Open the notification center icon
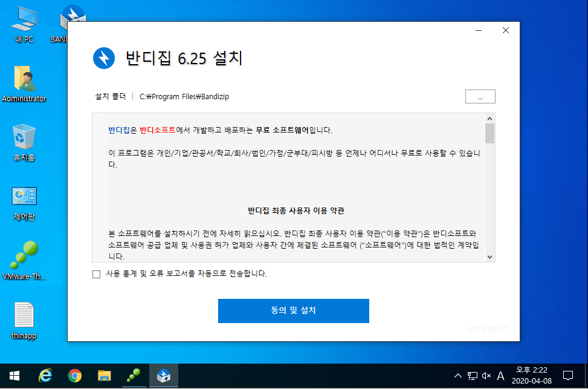 [x=568, y=376]
